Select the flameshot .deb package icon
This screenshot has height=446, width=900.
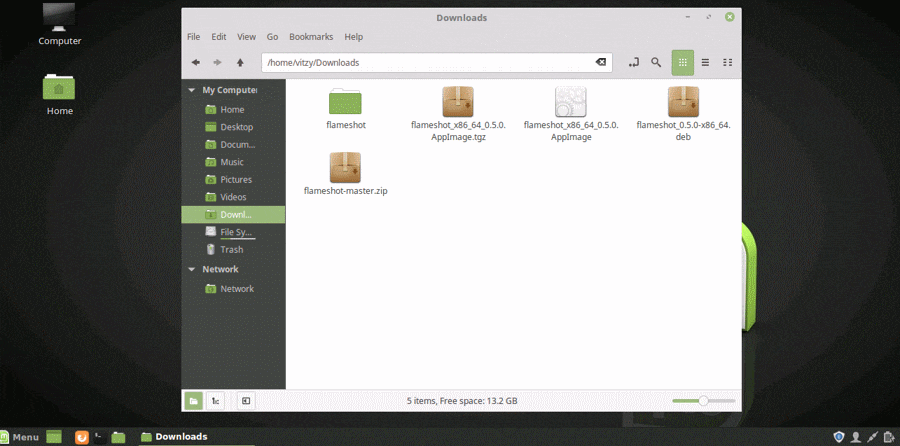683,102
